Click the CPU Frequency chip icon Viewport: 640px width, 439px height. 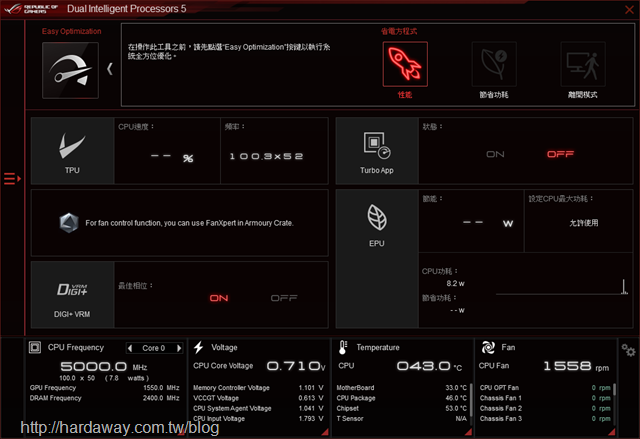click(x=35, y=347)
